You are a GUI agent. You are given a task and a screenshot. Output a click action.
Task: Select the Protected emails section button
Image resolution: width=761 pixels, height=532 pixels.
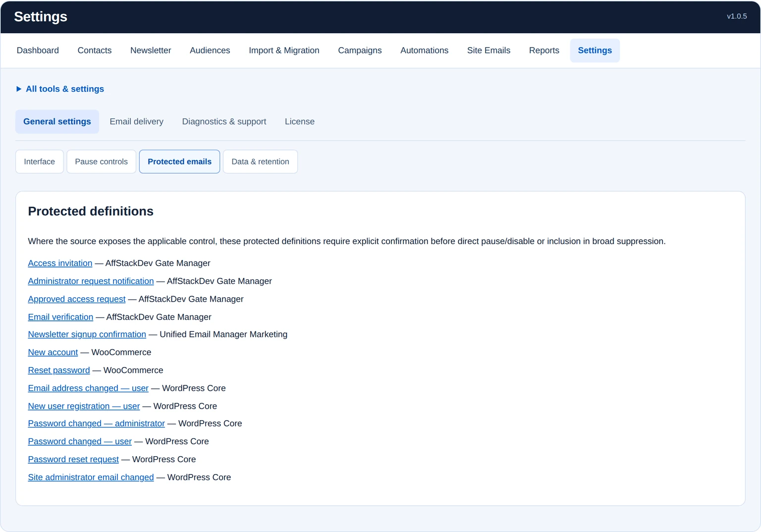[x=179, y=161]
